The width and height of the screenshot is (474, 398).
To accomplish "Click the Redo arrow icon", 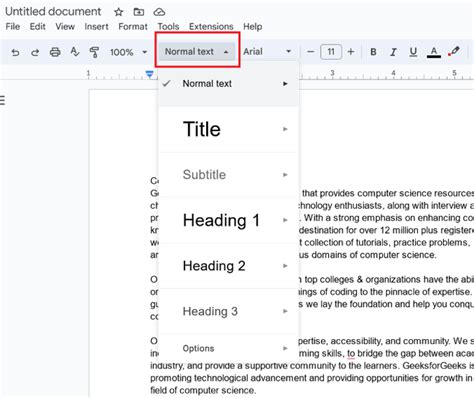I will tap(35, 52).
